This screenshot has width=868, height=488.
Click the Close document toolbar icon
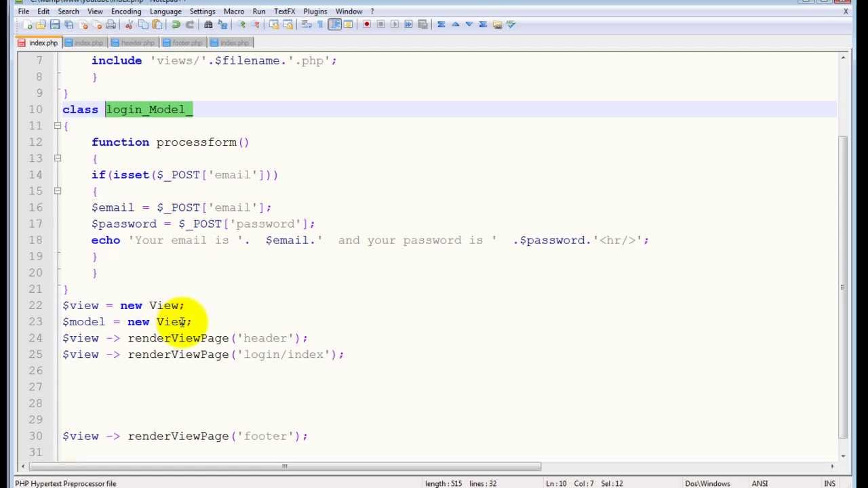coord(83,24)
